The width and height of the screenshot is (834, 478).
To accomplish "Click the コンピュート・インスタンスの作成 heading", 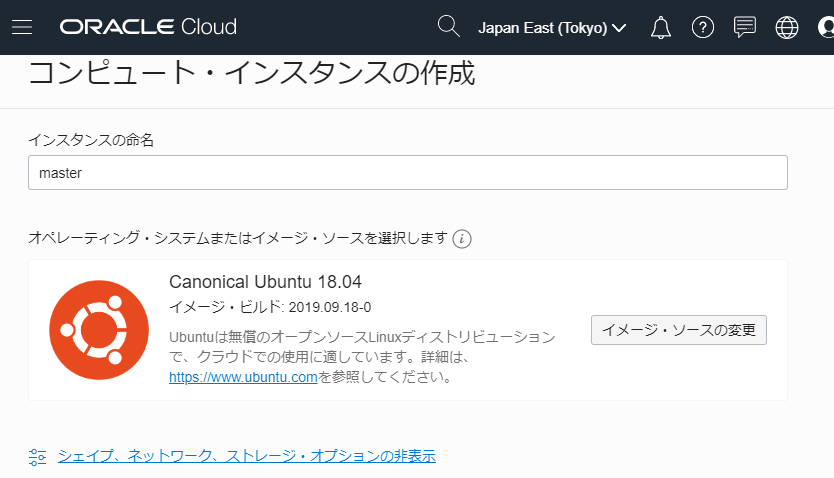I will tap(252, 73).
